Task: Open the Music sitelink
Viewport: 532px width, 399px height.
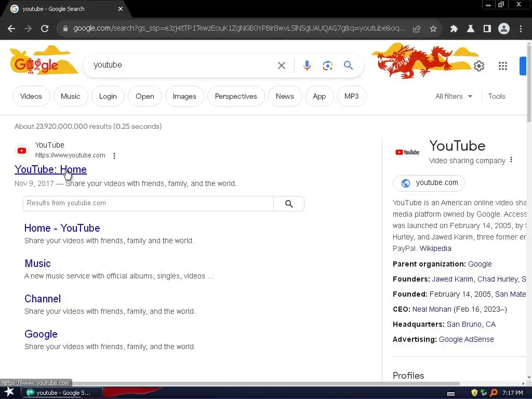Action: click(x=37, y=263)
